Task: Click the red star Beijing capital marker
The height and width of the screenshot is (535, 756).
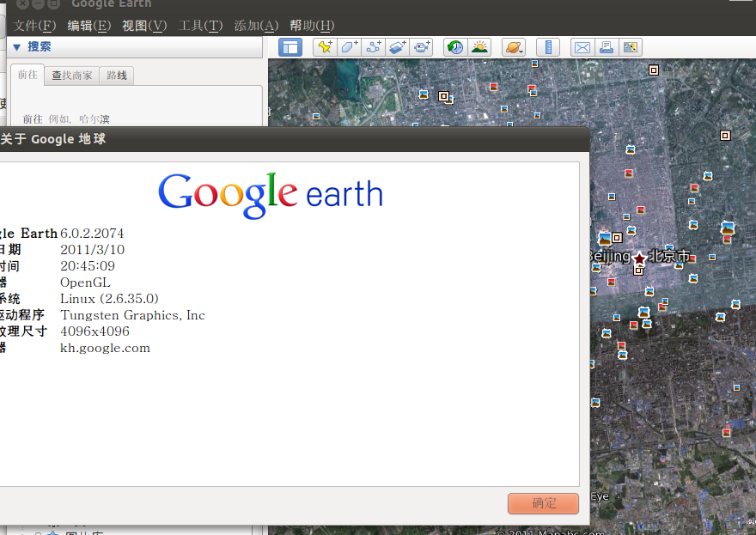Action: [639, 258]
